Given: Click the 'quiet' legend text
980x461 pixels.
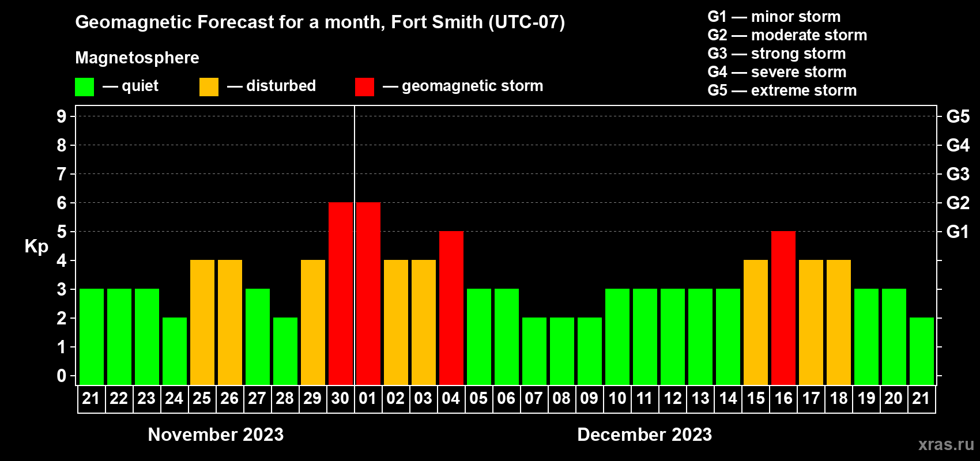Looking at the screenshot, I should coord(140,86).
